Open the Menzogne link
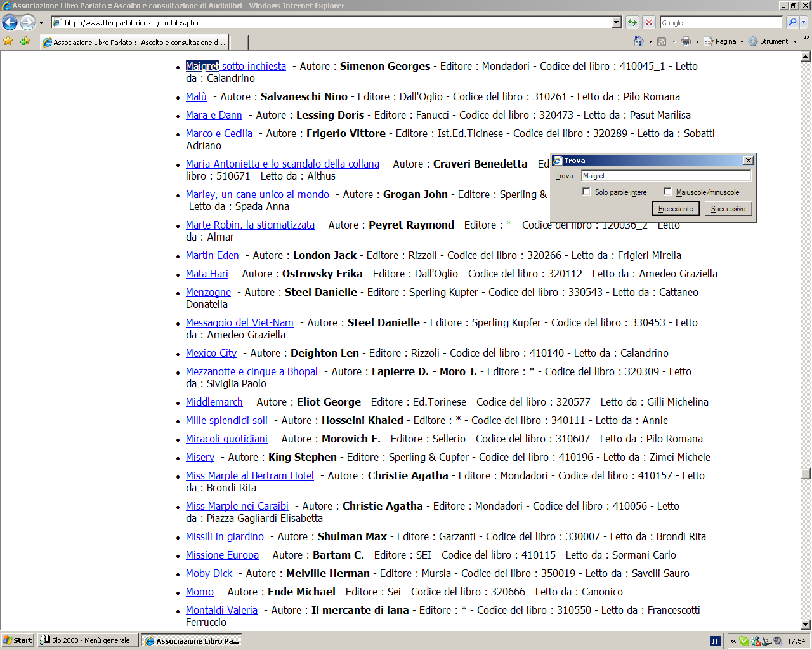The width and height of the screenshot is (812, 650). pyautogui.click(x=209, y=292)
